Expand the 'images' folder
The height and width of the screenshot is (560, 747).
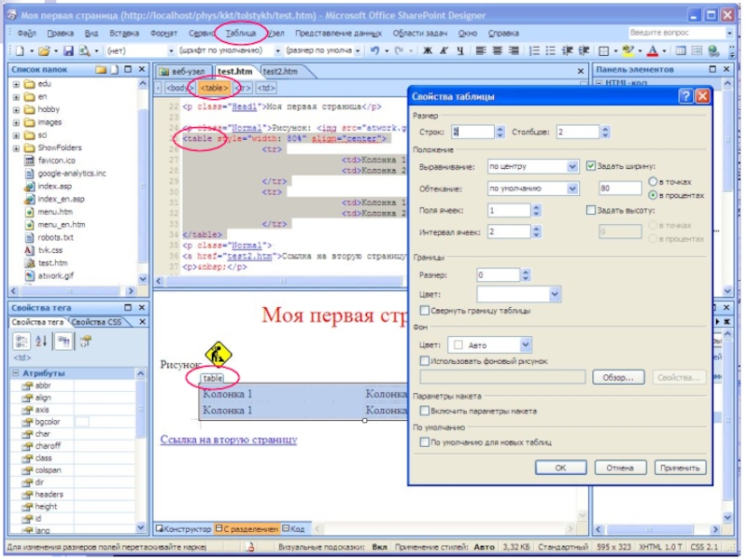pos(16,123)
